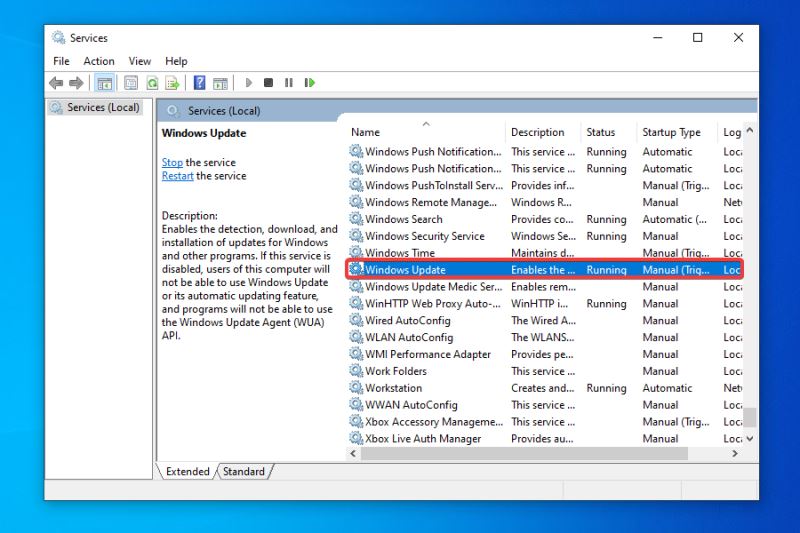
Task: Click the horizontal scrollbar right arrow
Action: (735, 454)
